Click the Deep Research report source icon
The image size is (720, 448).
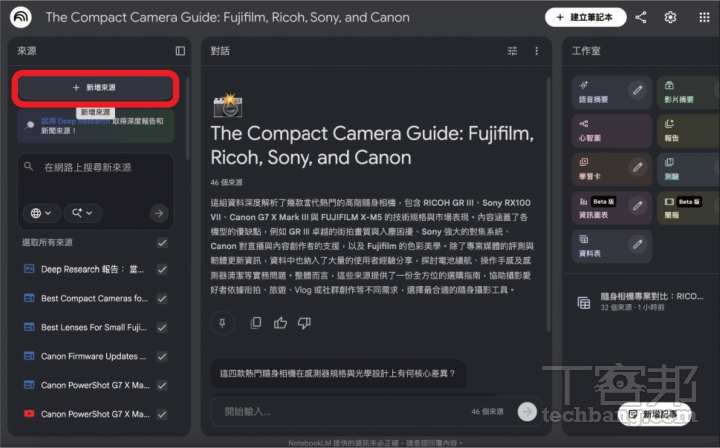pos(29,269)
